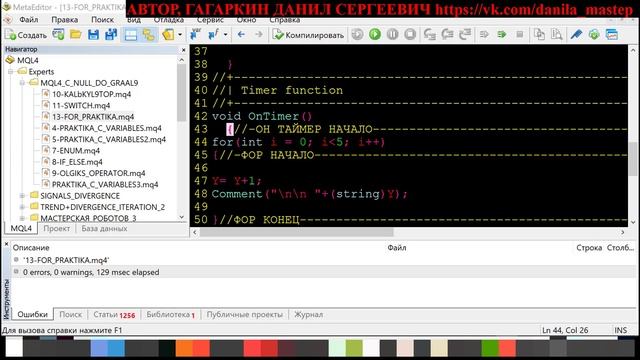
Task: Click the grey profiling arrow icon
Action: tap(484, 35)
